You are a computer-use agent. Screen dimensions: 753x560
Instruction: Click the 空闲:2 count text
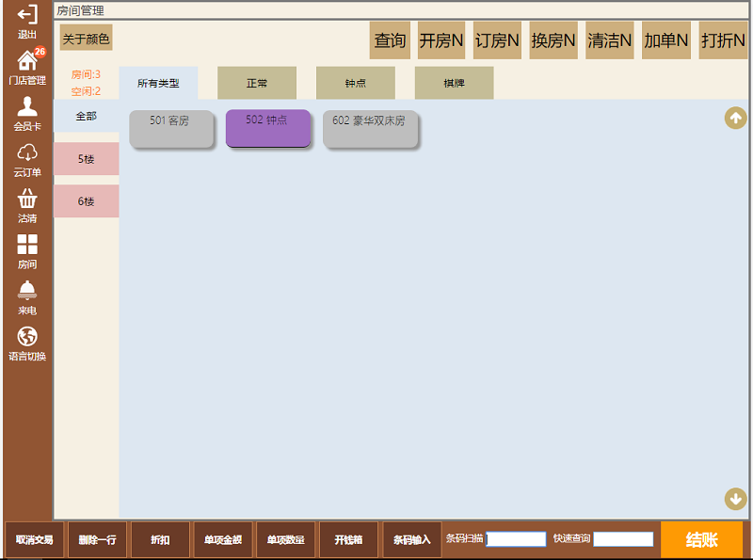coord(86,91)
